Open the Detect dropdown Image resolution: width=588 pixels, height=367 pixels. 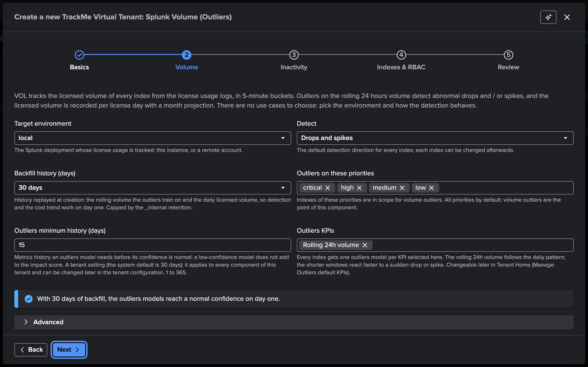click(x=435, y=138)
